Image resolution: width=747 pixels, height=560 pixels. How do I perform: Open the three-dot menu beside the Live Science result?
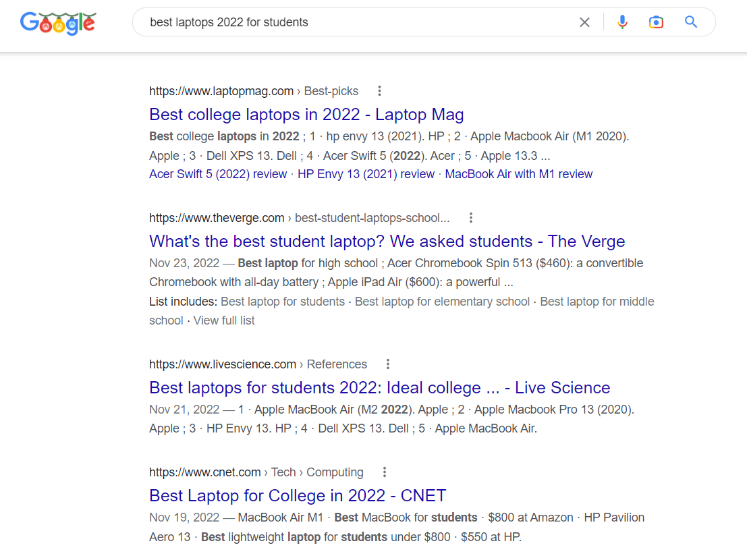point(388,364)
